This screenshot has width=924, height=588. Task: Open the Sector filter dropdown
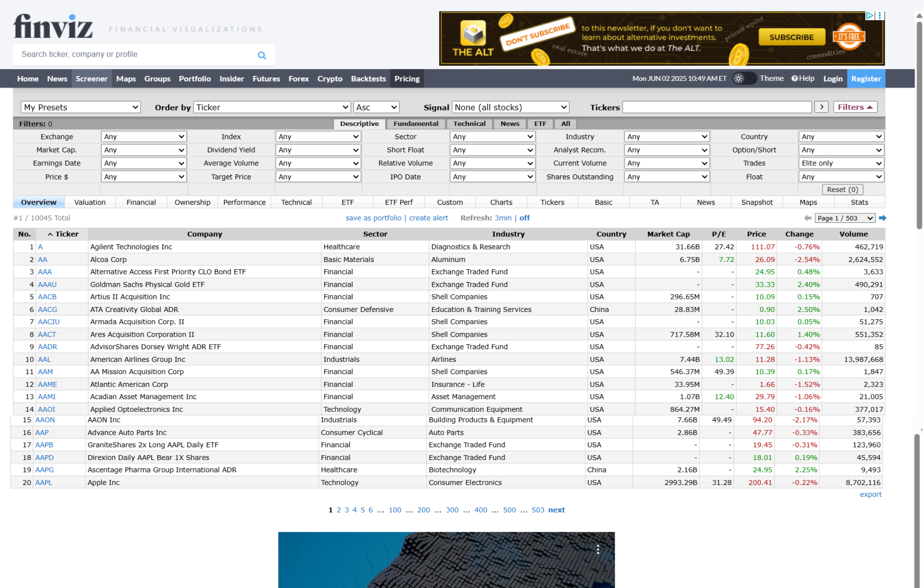(493, 137)
